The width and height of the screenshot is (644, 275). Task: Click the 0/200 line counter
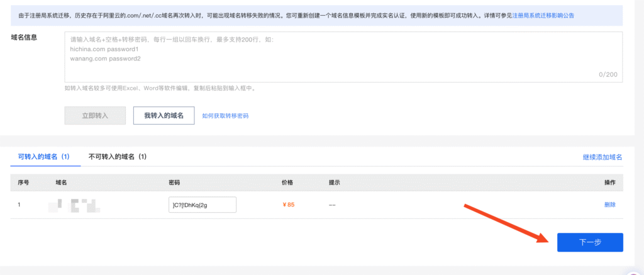pyautogui.click(x=608, y=74)
